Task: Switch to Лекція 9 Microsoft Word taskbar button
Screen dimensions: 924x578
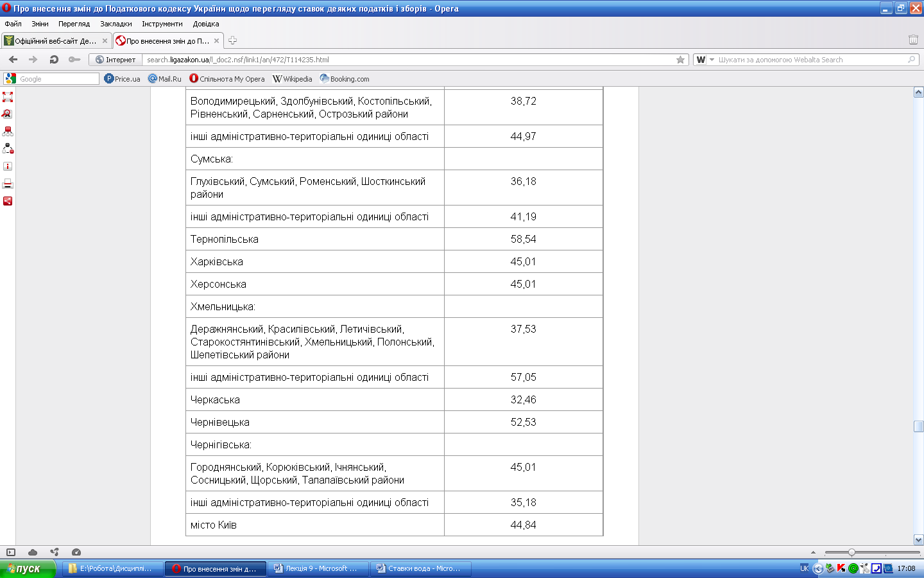Action: [x=318, y=568]
